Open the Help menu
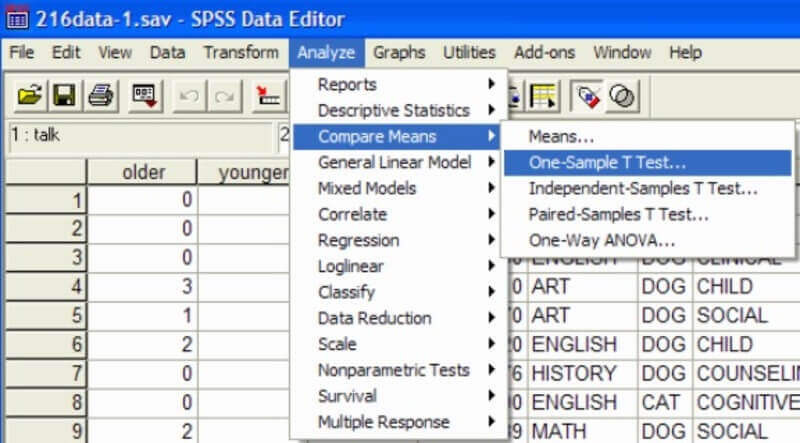 tap(685, 52)
